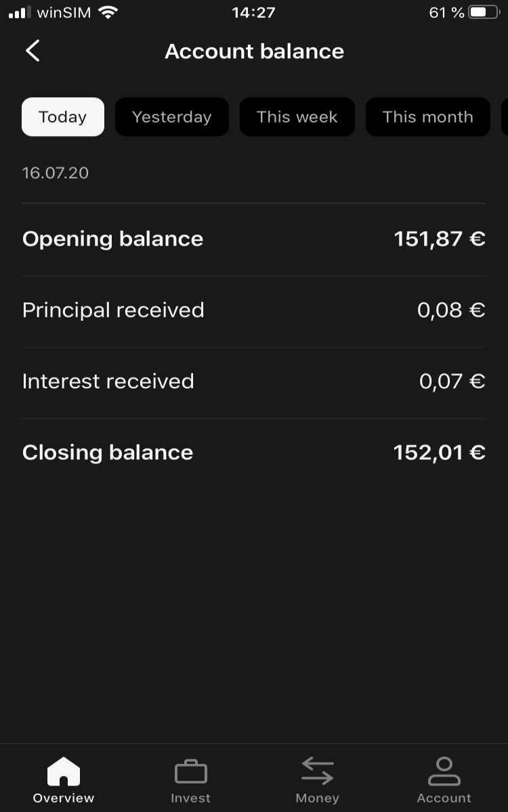Tap the battery icon in status bar
Image resolution: width=508 pixels, height=812 pixels.
(x=483, y=12)
